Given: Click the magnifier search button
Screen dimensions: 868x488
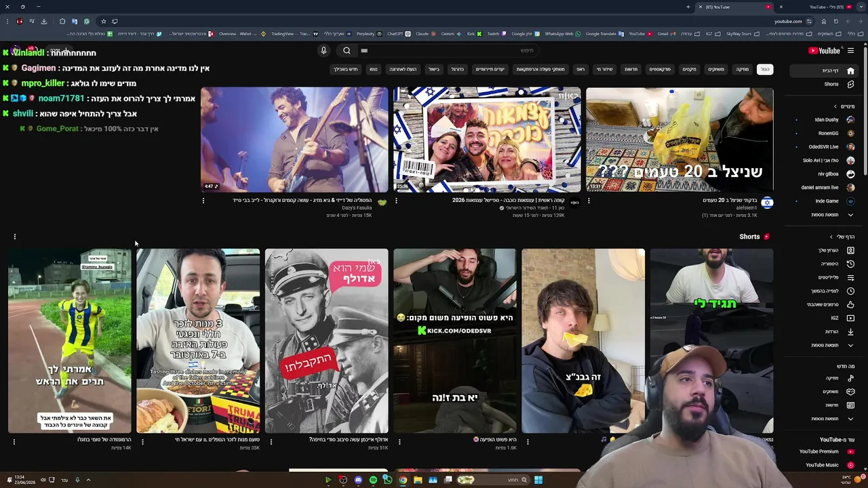Looking at the screenshot, I should coord(347,51).
